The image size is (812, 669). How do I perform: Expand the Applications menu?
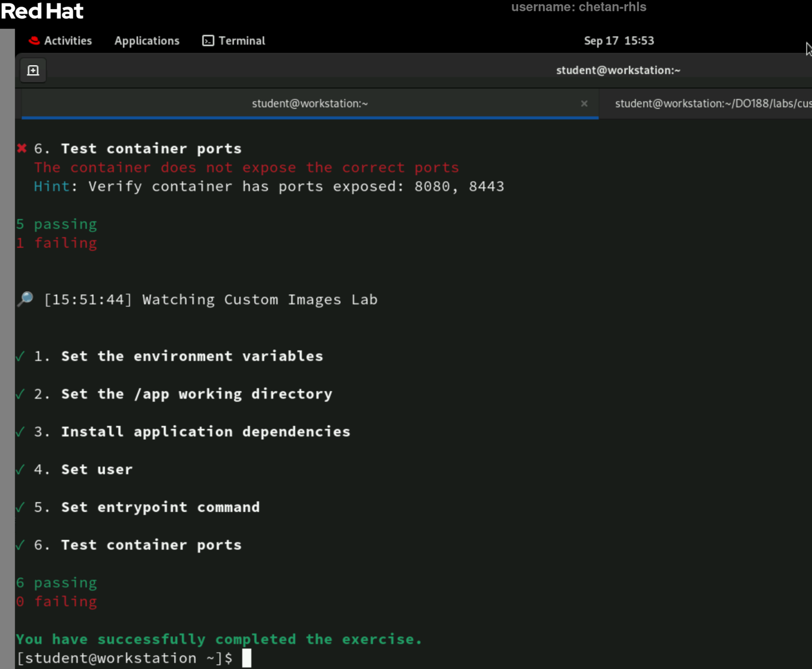click(x=147, y=41)
